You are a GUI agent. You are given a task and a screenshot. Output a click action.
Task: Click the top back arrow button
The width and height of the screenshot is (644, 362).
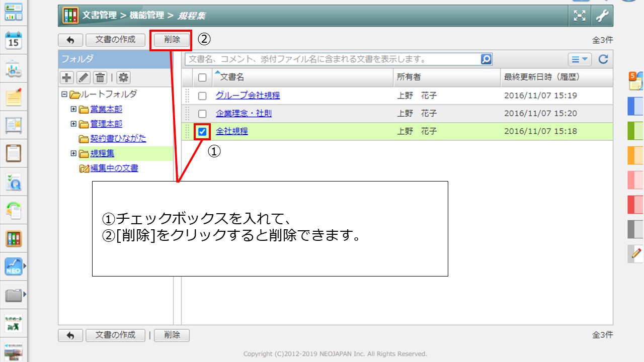coord(70,40)
